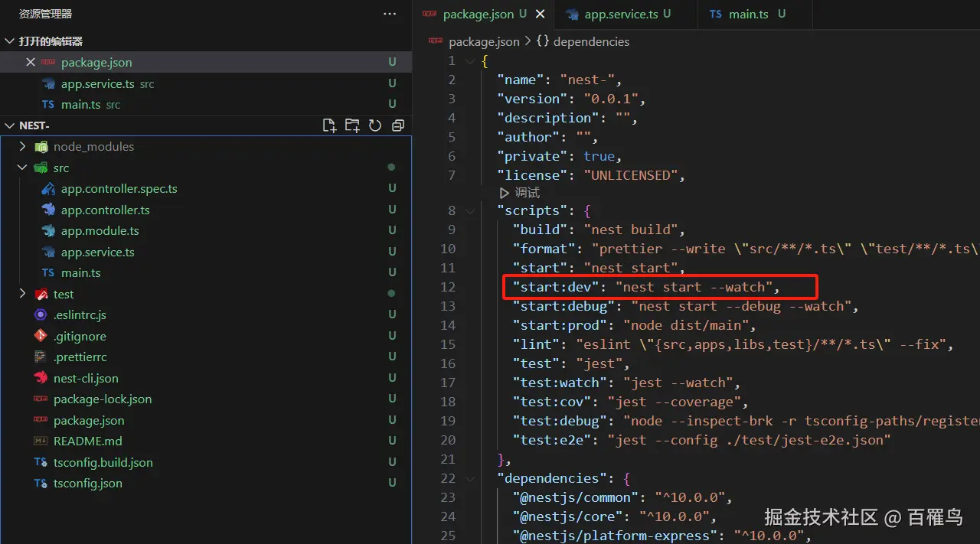980x544 pixels.
Task: Collapse the 打开的编辑器 section
Action: click(x=10, y=41)
